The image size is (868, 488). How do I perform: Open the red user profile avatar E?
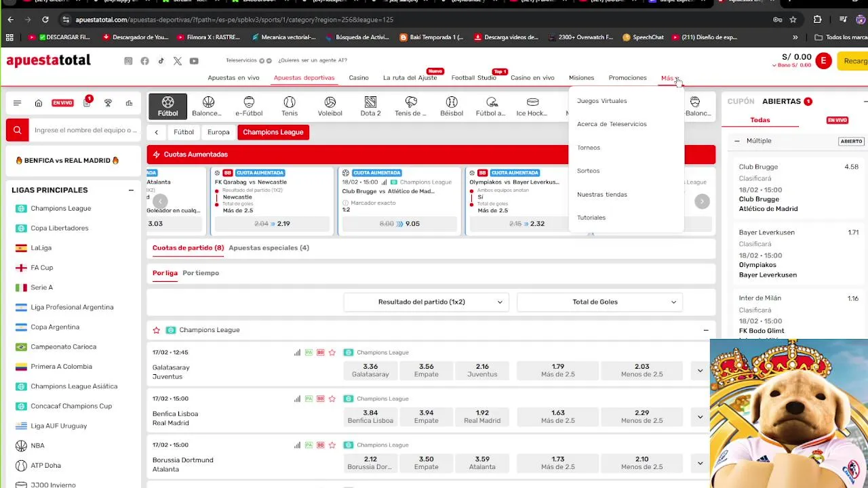click(823, 61)
